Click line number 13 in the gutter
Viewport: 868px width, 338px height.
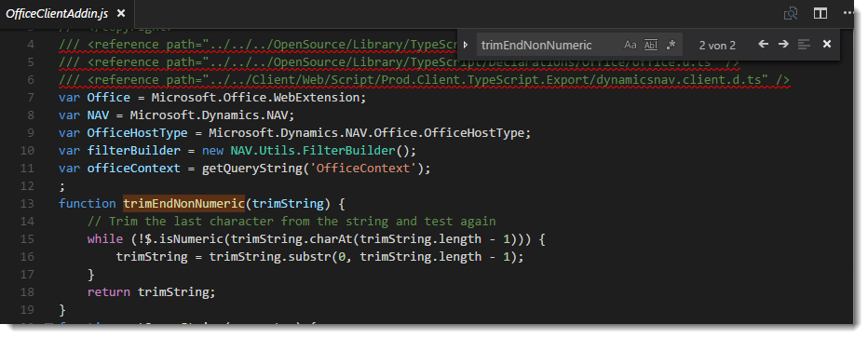point(27,204)
